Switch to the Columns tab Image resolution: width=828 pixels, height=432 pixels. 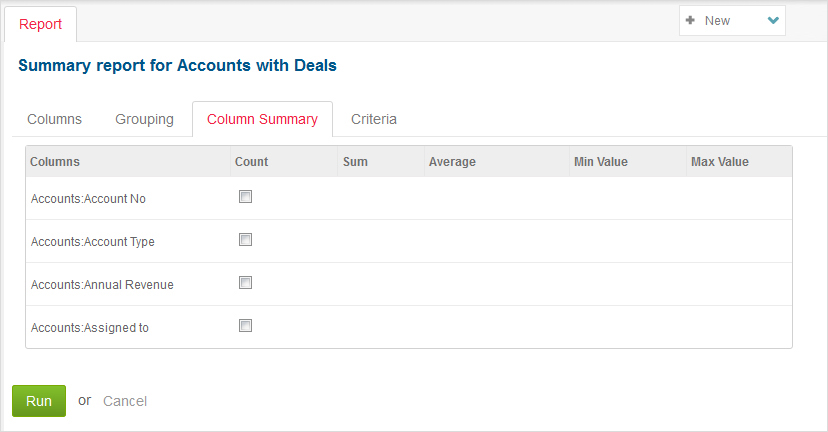54,119
